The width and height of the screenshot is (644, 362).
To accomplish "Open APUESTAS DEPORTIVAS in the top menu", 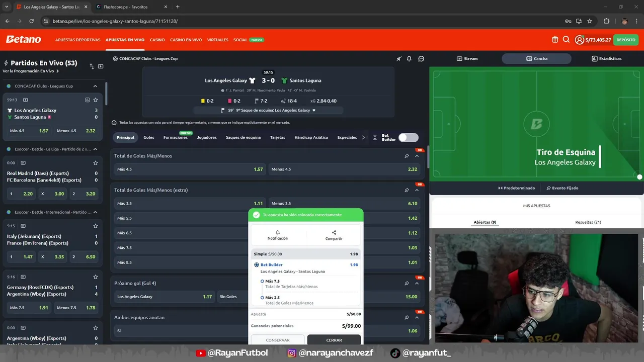I will click(77, 40).
